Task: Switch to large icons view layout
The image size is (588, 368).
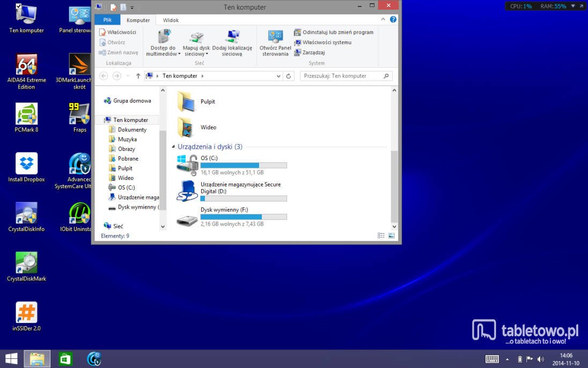Action: (391, 235)
